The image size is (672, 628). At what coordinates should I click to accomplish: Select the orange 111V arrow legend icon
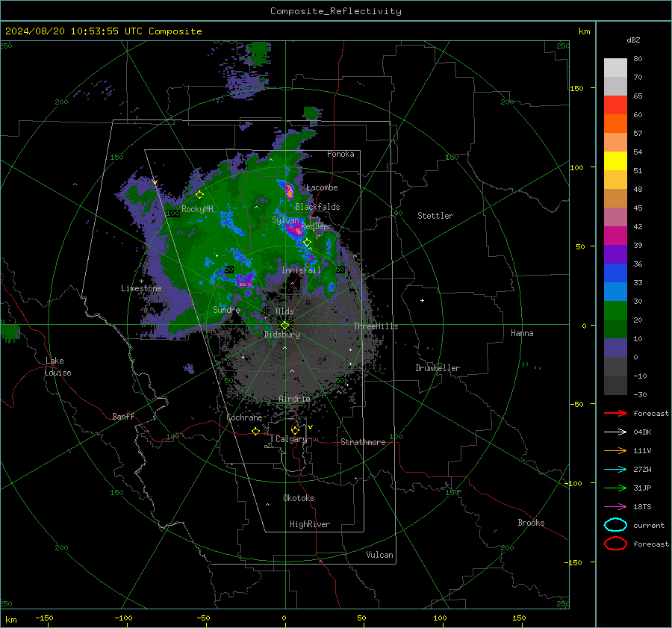click(615, 450)
